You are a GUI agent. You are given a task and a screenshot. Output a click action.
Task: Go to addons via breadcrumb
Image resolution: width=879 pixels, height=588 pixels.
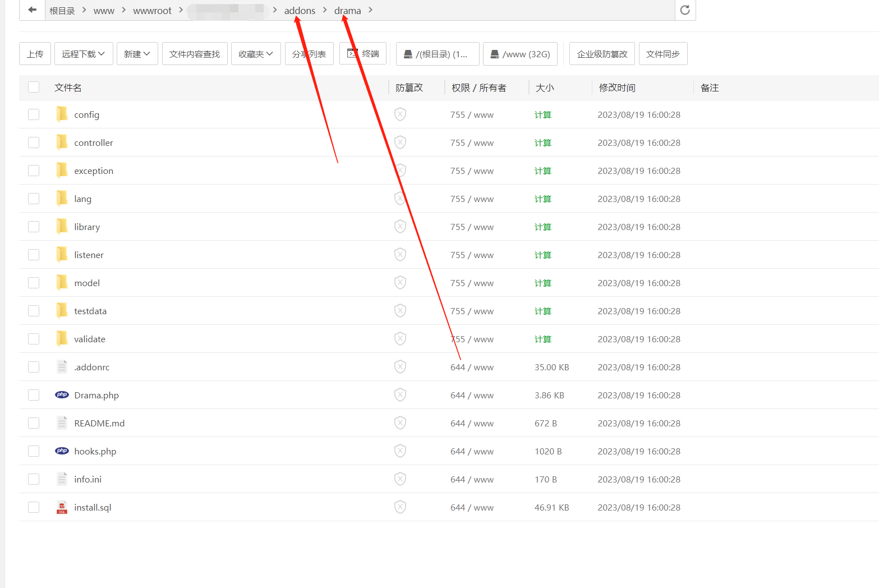[300, 10]
